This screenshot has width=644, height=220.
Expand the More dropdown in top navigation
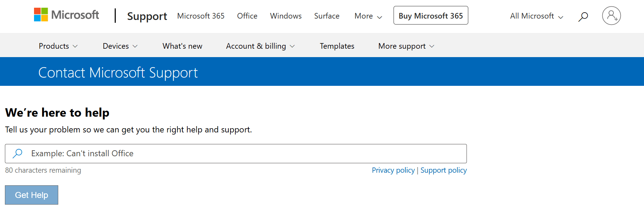click(x=368, y=16)
